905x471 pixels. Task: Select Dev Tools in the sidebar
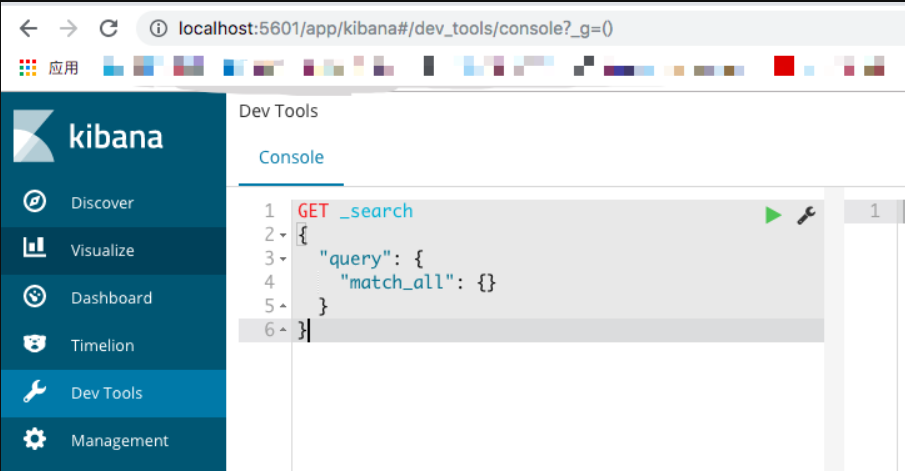click(x=114, y=393)
